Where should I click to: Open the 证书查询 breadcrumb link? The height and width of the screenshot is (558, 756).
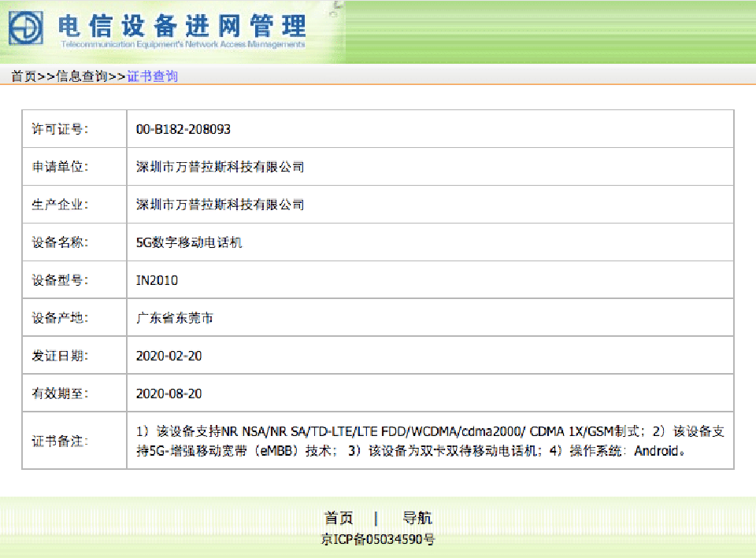tap(152, 76)
